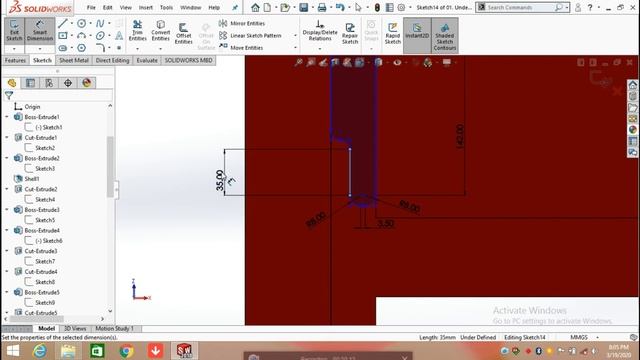Open the MMGS unit system dropdown
Viewport: 640px width, 360px height.
click(x=598, y=338)
